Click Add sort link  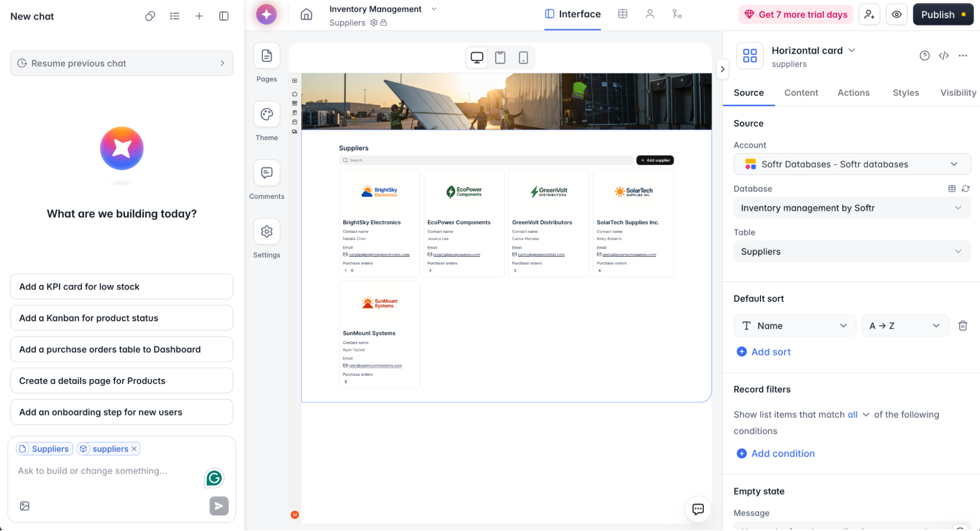pyautogui.click(x=763, y=352)
